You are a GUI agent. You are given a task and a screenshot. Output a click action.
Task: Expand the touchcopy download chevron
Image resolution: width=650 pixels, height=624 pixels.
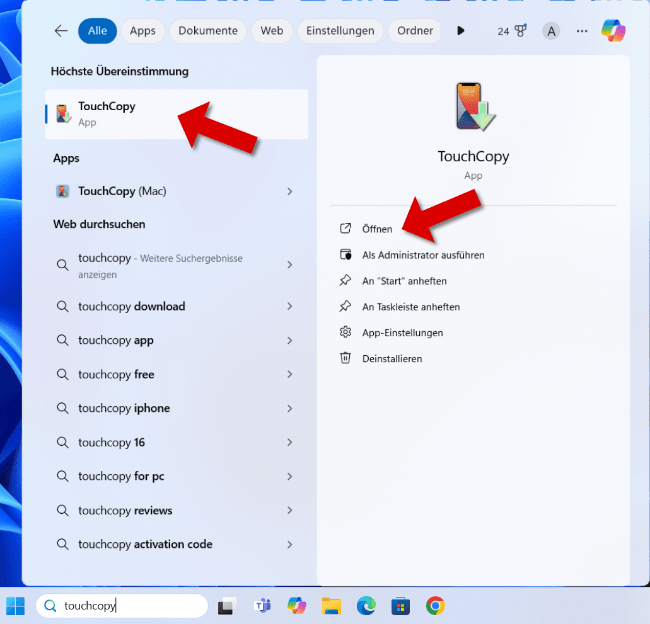[x=290, y=306]
